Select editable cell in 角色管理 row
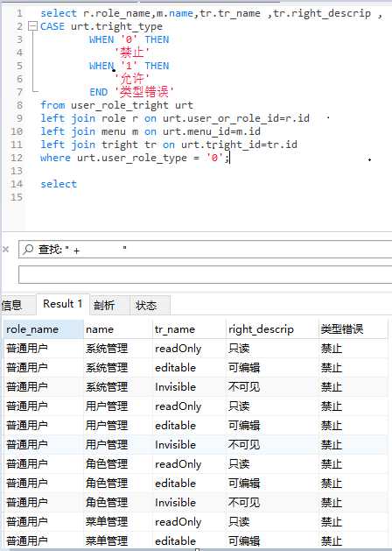This screenshot has height=551, width=392. tap(189, 484)
